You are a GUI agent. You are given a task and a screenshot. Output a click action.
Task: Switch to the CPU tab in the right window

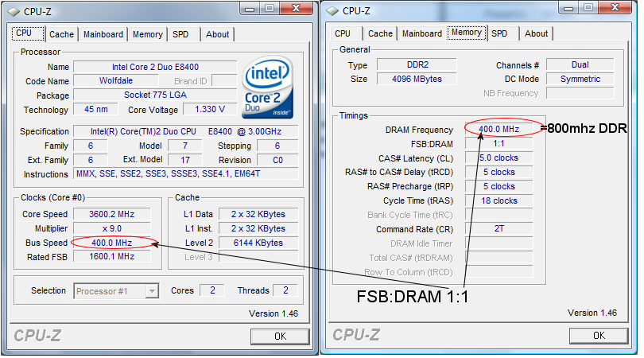pyautogui.click(x=343, y=33)
